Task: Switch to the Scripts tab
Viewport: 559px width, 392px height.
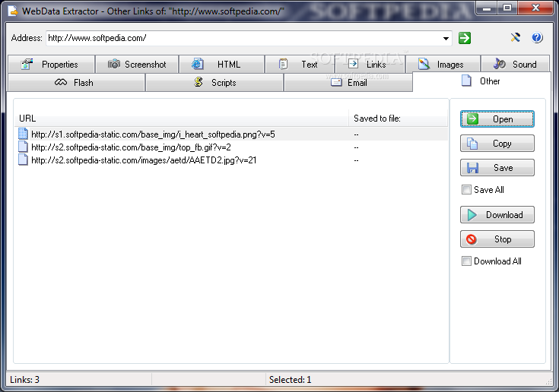Action: tap(214, 83)
